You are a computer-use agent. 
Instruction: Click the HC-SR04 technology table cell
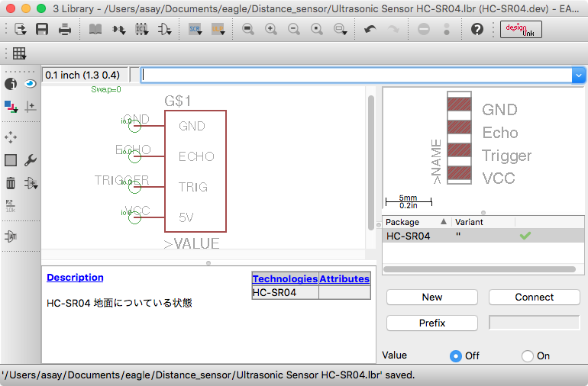(285, 292)
